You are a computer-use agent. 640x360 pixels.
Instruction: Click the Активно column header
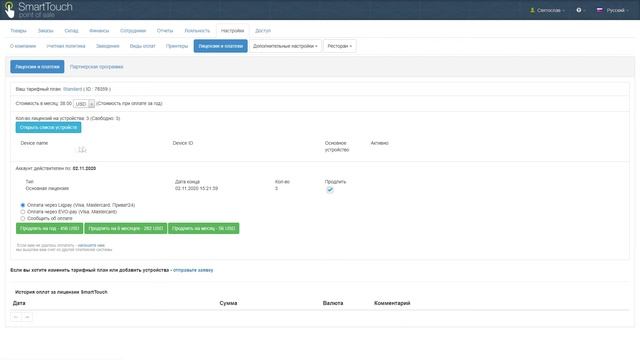[x=380, y=143]
